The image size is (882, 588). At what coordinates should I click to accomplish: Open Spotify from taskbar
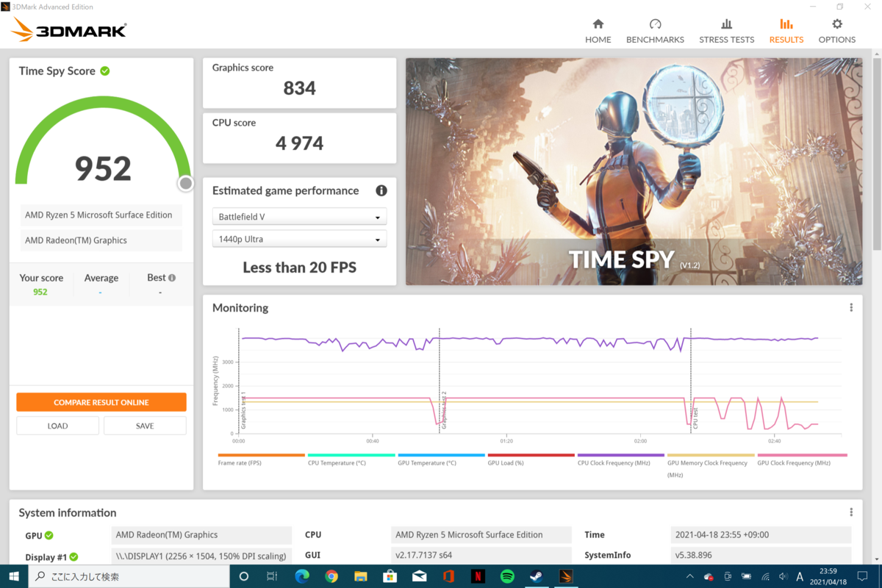tap(507, 577)
